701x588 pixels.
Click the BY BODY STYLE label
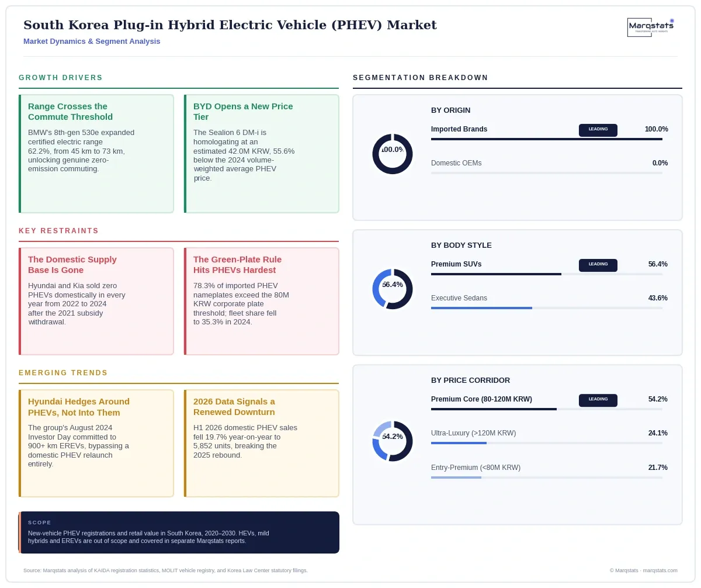[461, 245]
